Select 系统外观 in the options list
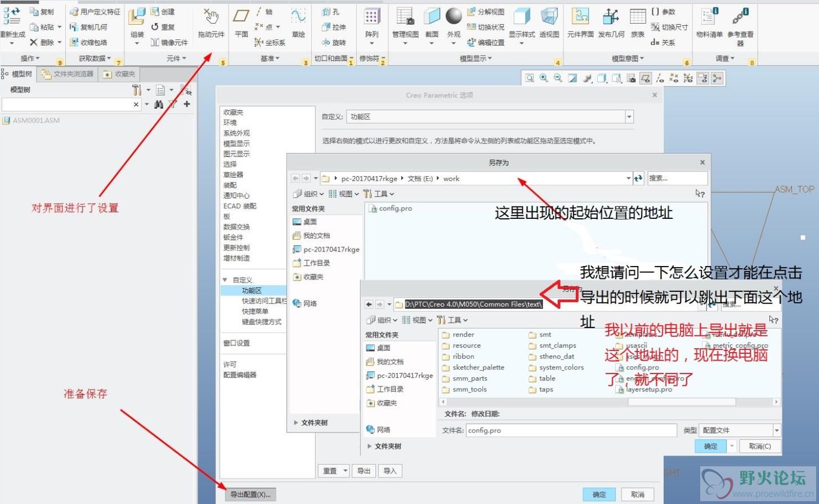Screen dimensions: 819x504 pos(236,133)
